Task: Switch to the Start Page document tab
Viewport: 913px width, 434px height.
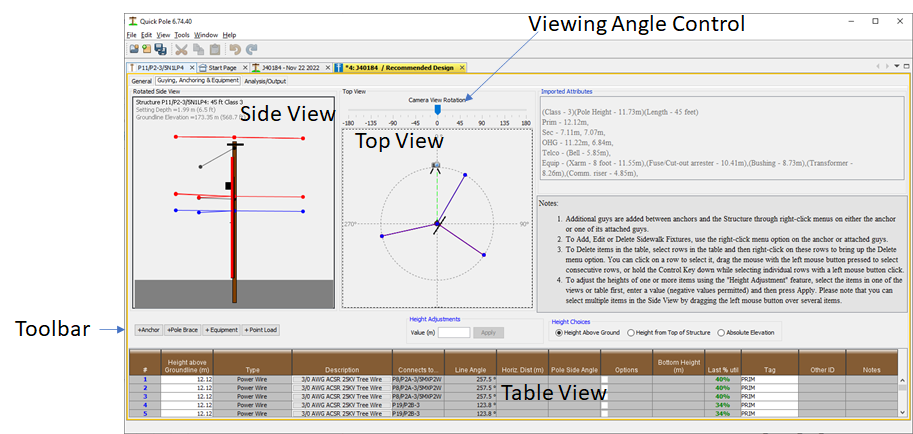Action: pyautogui.click(x=223, y=68)
